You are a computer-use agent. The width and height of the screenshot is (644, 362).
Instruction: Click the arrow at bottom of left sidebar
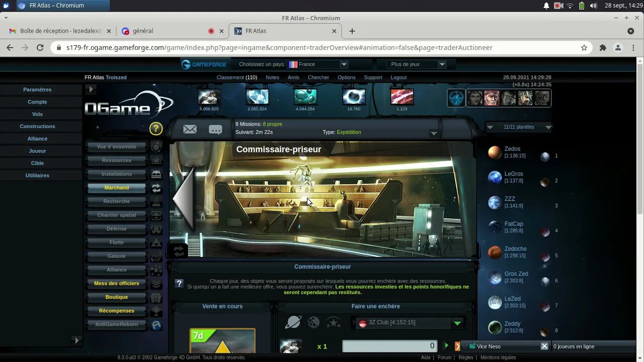point(76,340)
